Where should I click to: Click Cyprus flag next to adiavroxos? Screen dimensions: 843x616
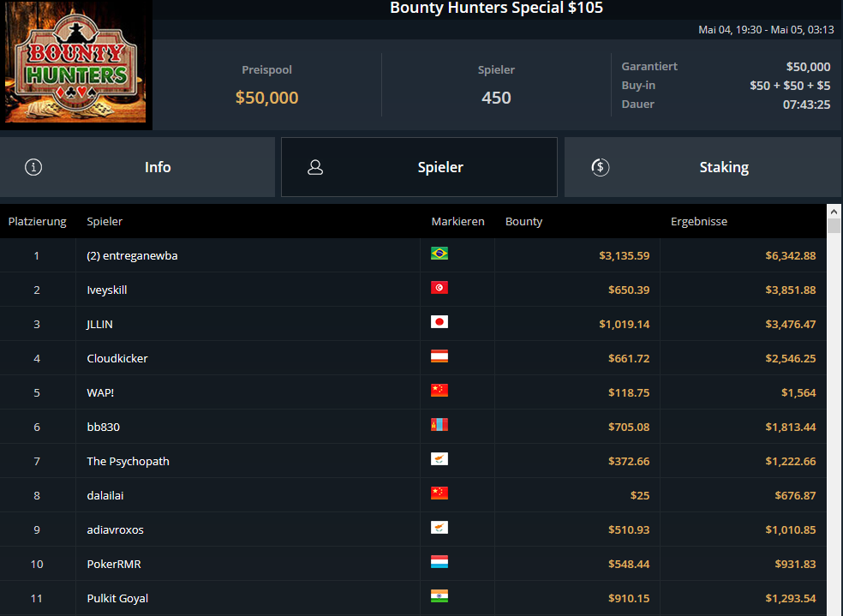(x=439, y=527)
